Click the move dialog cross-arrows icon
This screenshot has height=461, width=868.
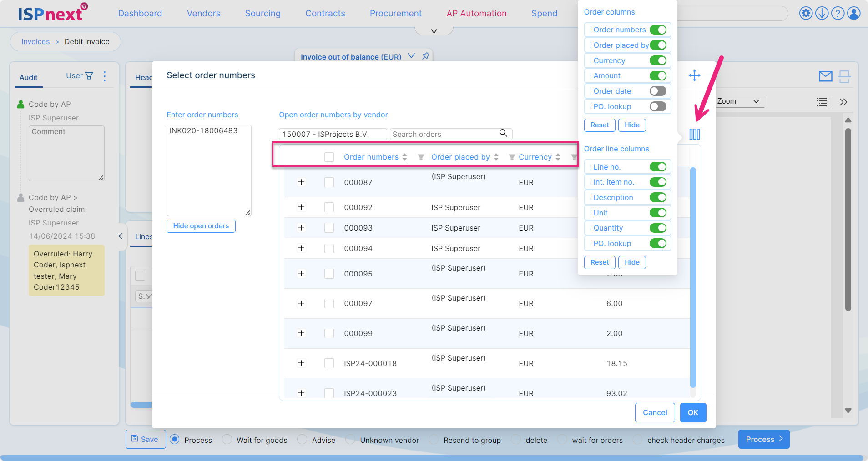coord(694,75)
